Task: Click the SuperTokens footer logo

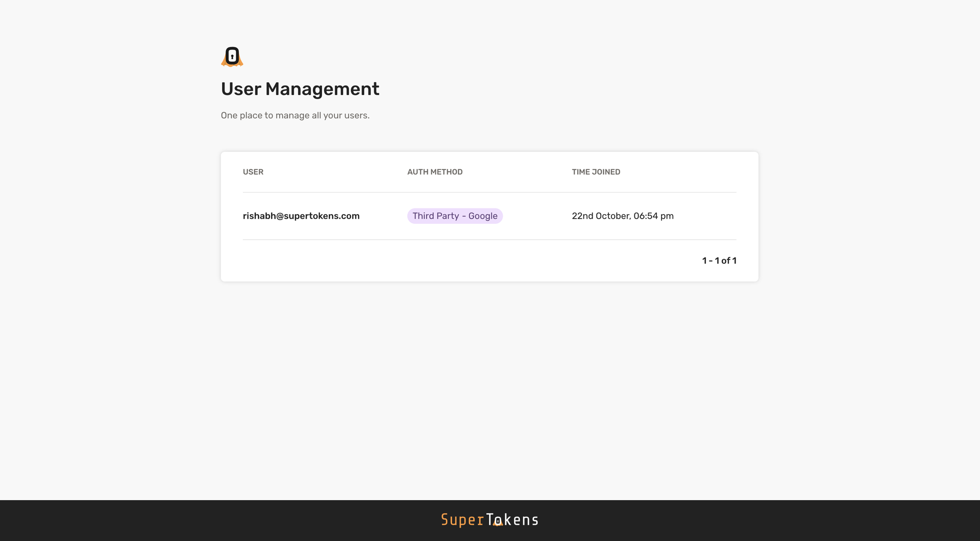Action: (490, 520)
